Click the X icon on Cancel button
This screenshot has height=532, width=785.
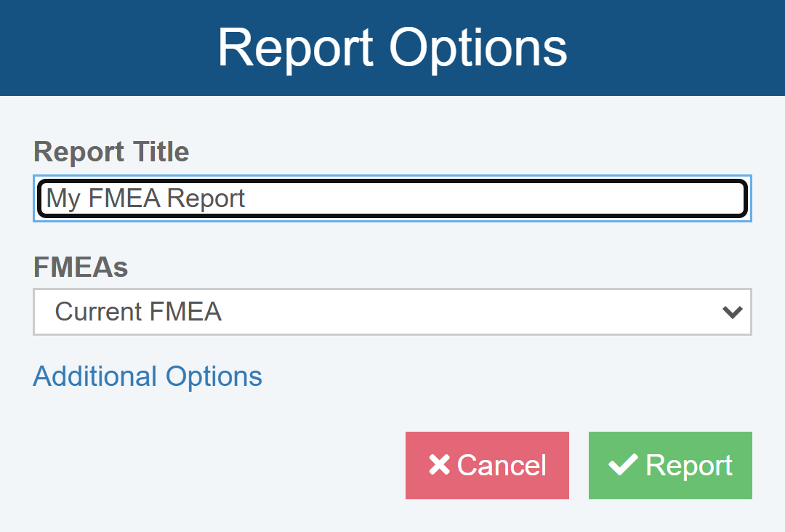pos(439,465)
